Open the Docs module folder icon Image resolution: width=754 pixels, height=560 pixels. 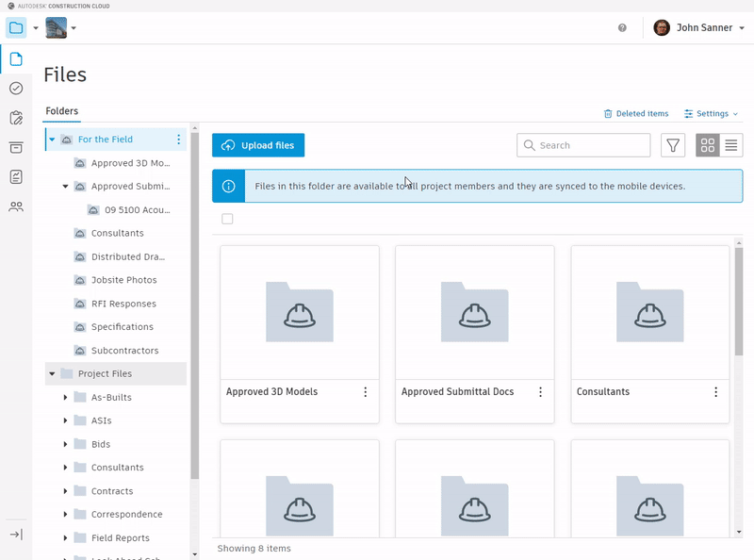(x=16, y=28)
